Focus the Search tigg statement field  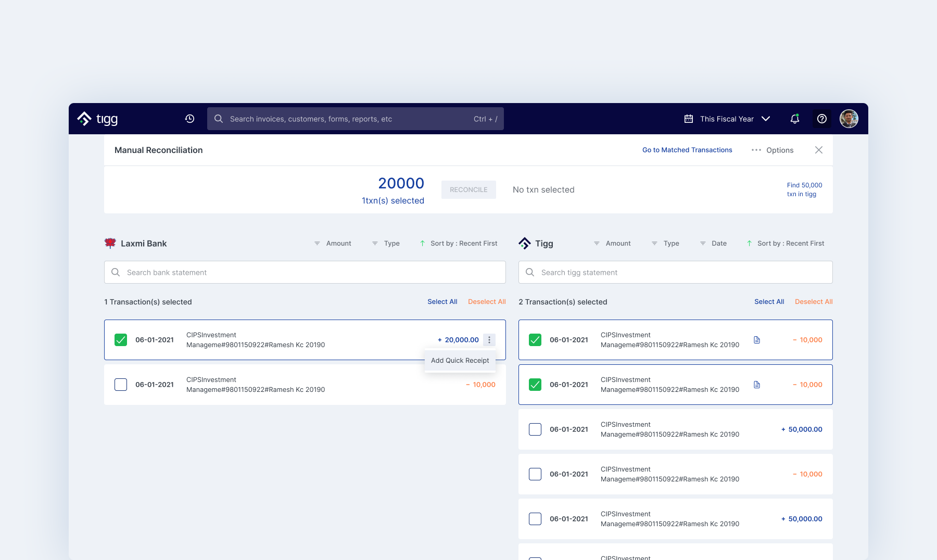[676, 272]
